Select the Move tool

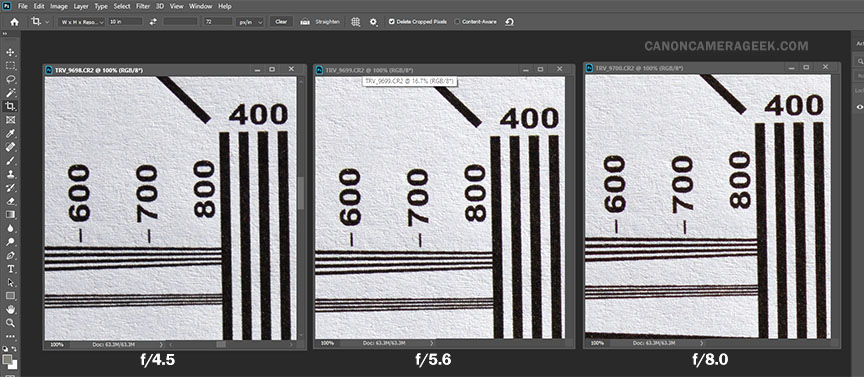pos(10,52)
